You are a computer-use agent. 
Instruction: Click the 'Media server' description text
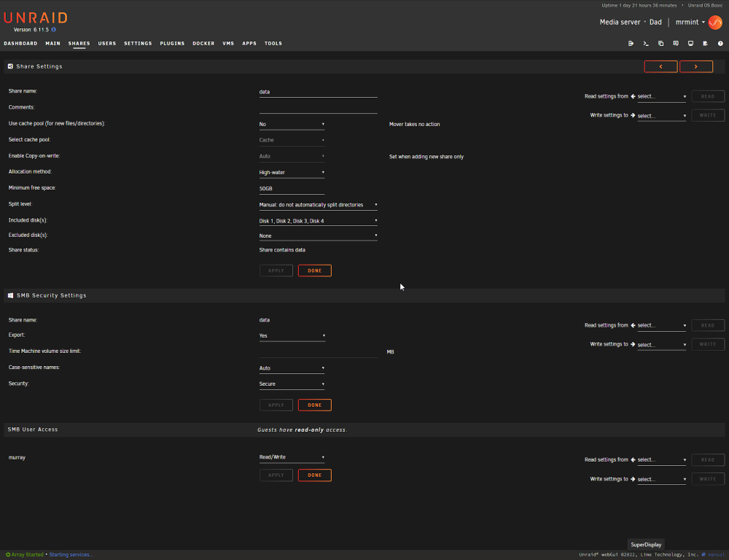(620, 22)
